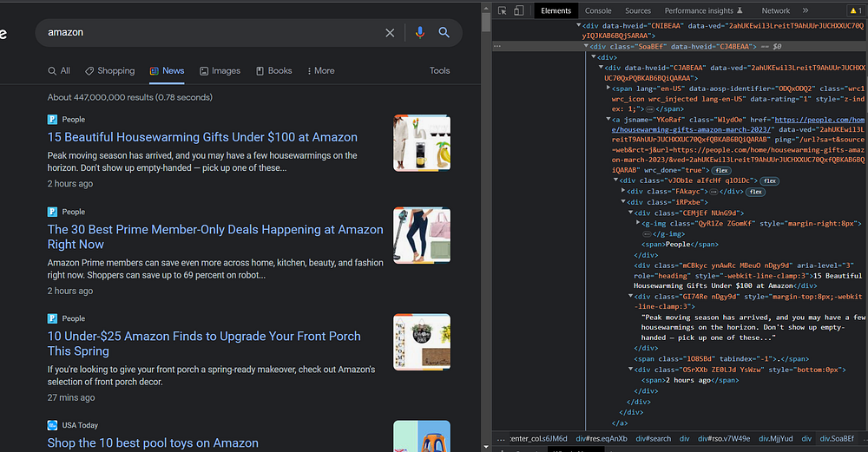Click People publisher icon above Housewarming article

(x=52, y=120)
